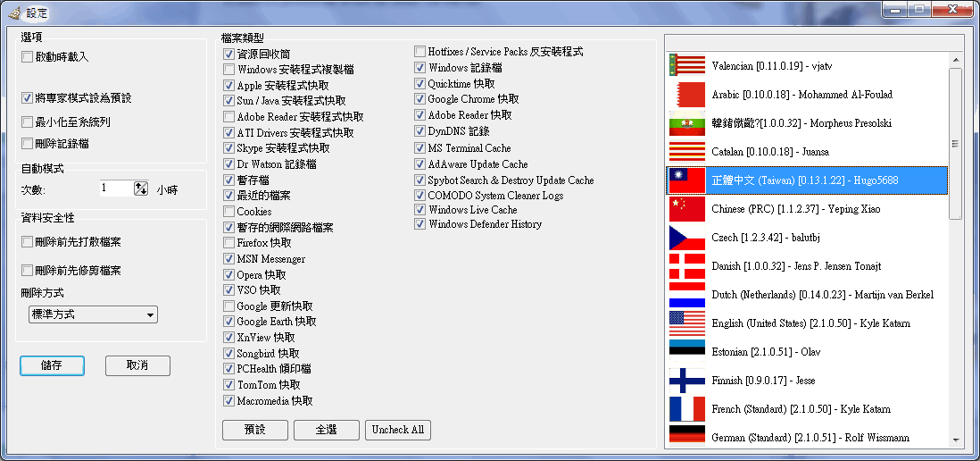Toggle 最小化至系統列 checkbox
This screenshot has width=980, height=461.
[x=27, y=122]
